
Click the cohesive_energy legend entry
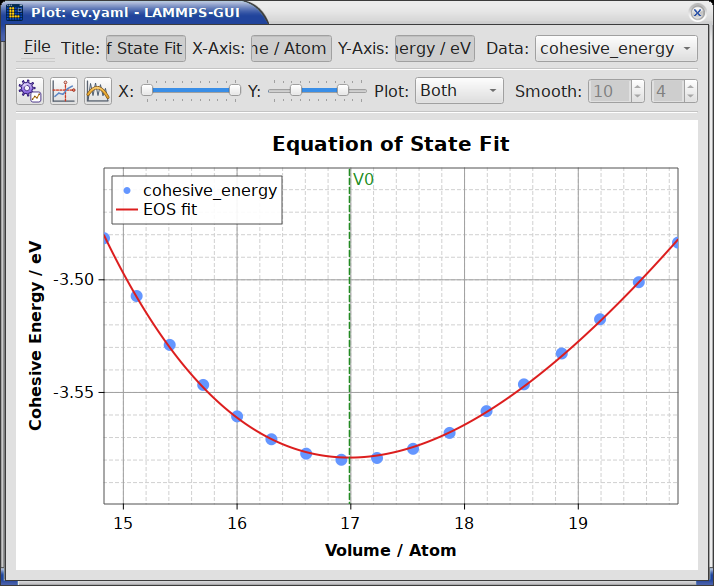click(199, 190)
